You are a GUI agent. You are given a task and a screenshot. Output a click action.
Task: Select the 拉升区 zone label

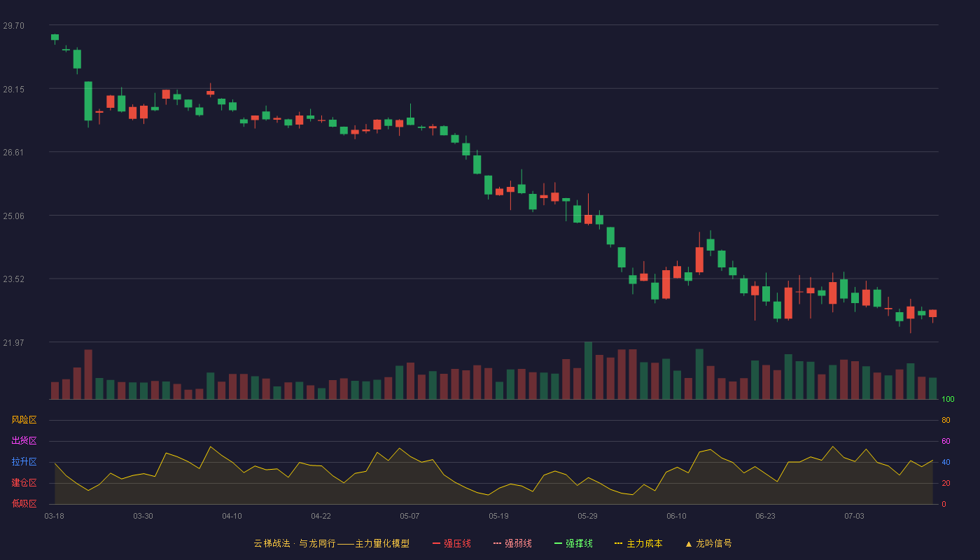click(24, 462)
